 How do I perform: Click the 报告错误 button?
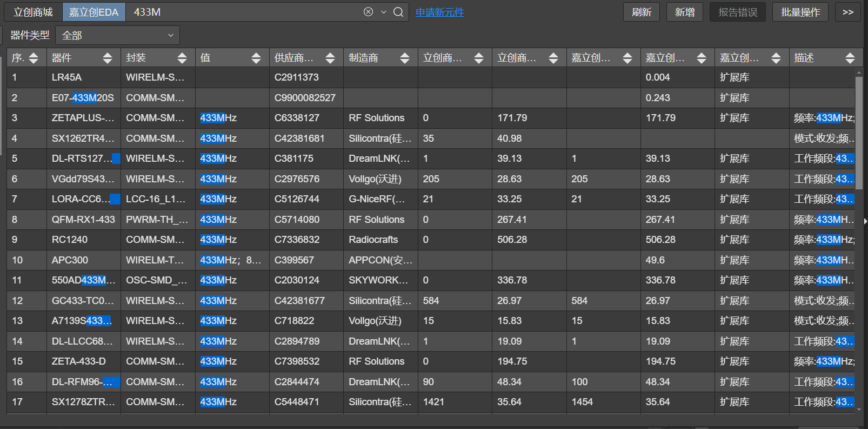click(738, 12)
